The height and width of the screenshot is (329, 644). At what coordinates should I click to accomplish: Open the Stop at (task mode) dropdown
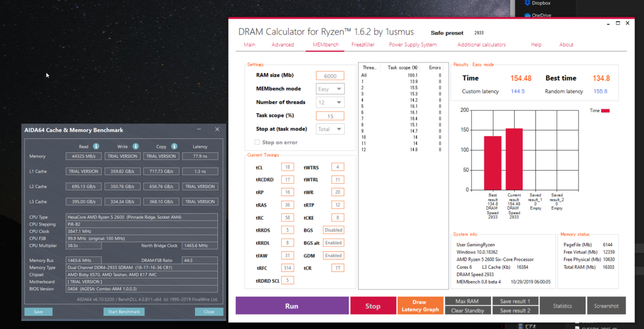pos(330,129)
